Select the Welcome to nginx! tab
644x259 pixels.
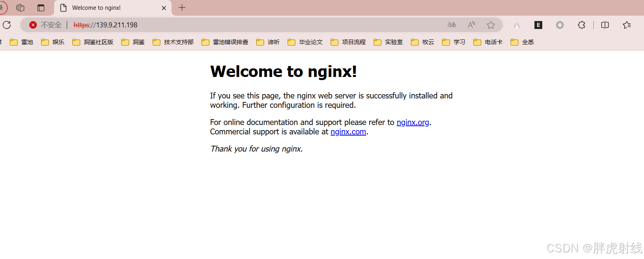click(x=113, y=8)
